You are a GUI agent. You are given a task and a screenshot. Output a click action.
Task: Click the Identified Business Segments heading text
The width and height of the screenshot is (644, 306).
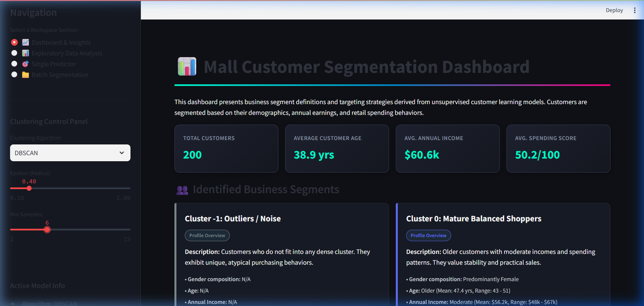[x=266, y=189]
